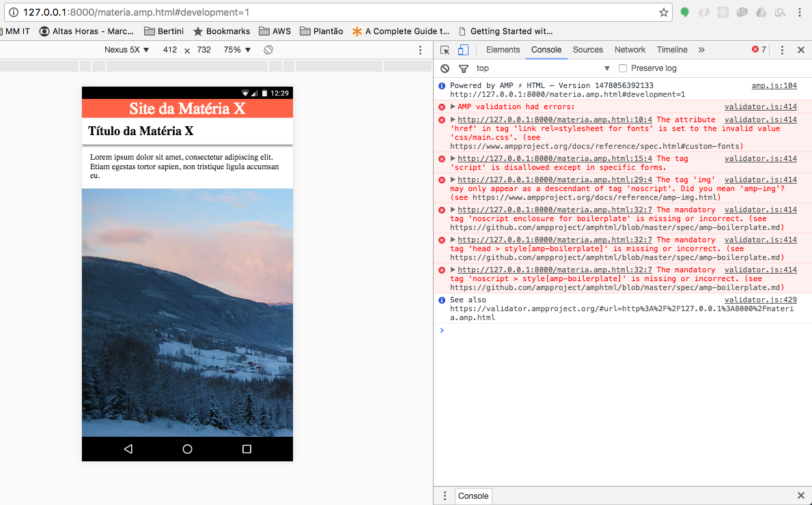Expand the materia.amp.html:15:4 error

[453, 158]
